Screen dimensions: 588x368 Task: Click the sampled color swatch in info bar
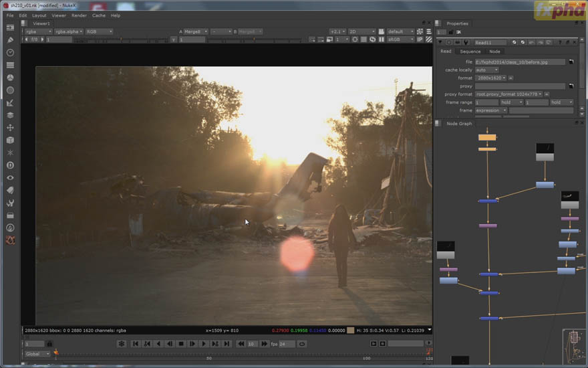pos(350,330)
